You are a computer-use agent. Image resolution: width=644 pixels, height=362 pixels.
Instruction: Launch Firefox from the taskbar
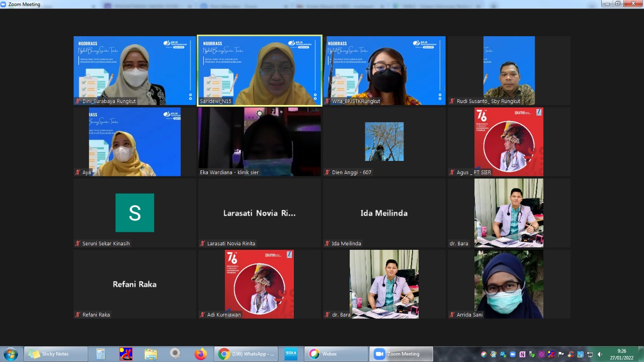(201, 354)
